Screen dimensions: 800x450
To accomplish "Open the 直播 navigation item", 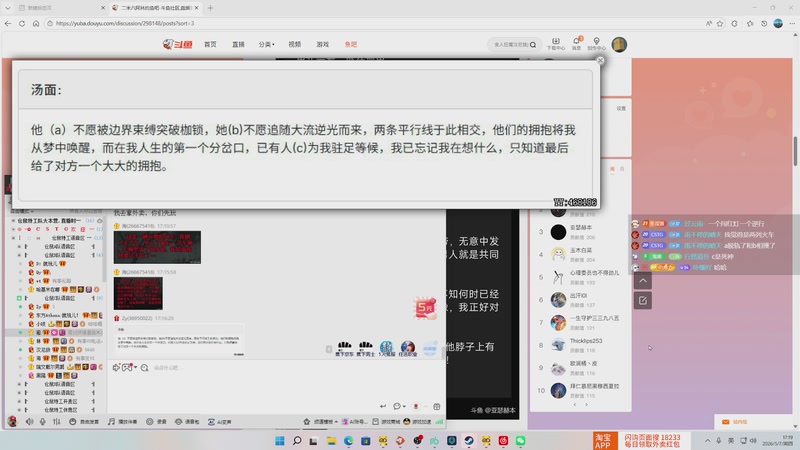I will 238,44.
